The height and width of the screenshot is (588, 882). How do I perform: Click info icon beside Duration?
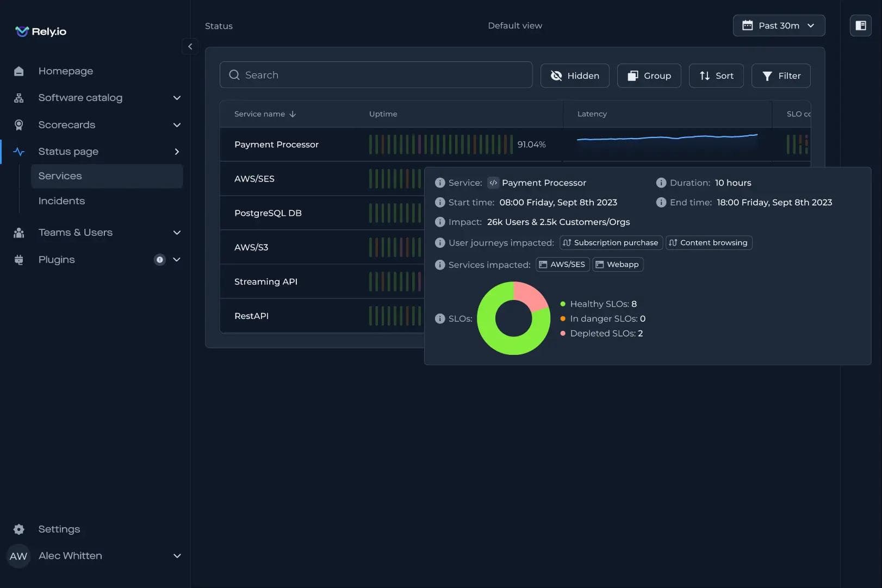661,183
